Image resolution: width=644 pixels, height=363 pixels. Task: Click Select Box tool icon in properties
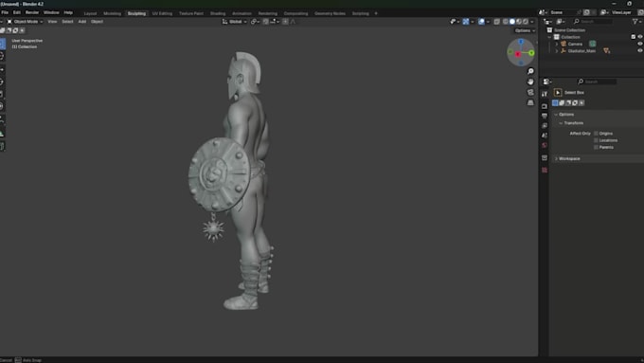[x=558, y=93]
